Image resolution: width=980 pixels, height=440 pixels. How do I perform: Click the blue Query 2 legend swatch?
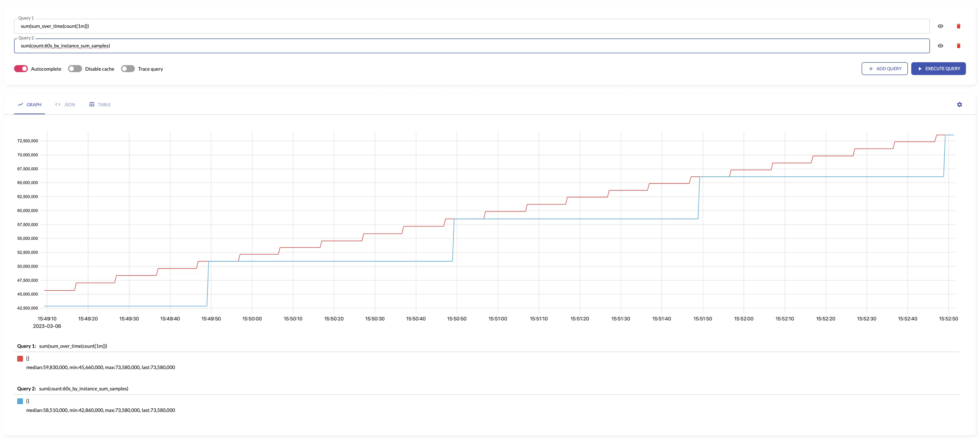point(20,401)
